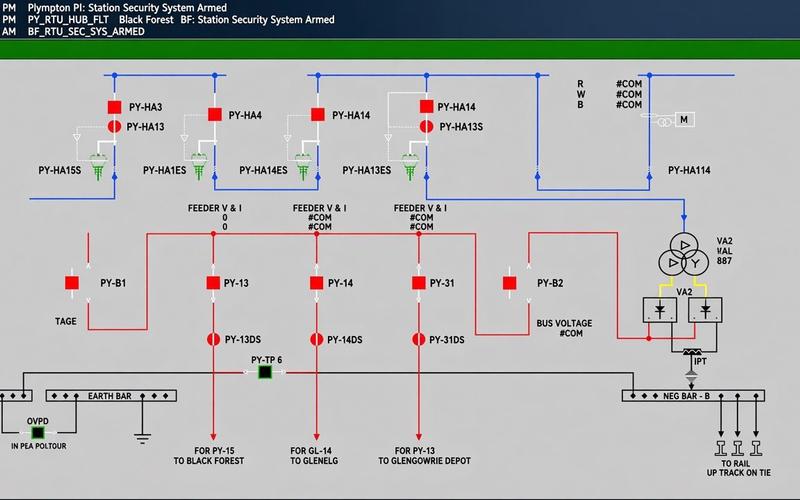
Task: Click the FOR GL-14 TO GLENELG label
Action: point(314,456)
